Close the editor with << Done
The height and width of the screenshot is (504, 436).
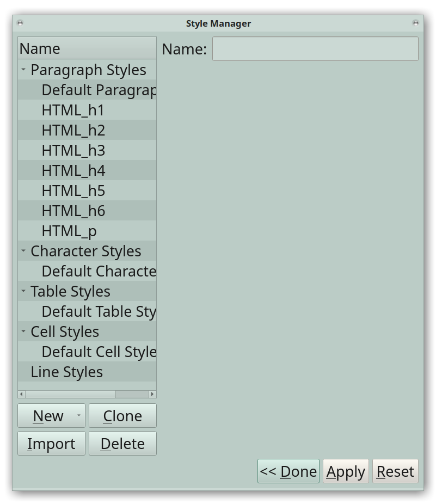pos(288,471)
